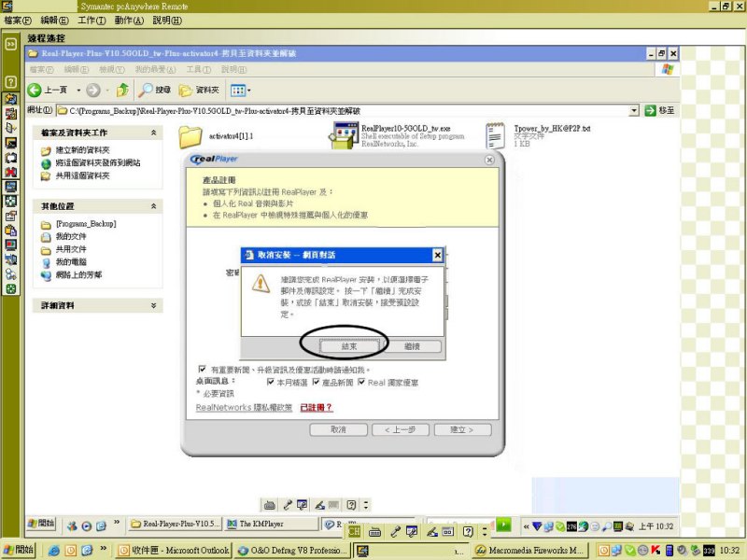Click the 資料夾 folders toolbar button
This screenshot has width=747, height=560.
pos(199,90)
